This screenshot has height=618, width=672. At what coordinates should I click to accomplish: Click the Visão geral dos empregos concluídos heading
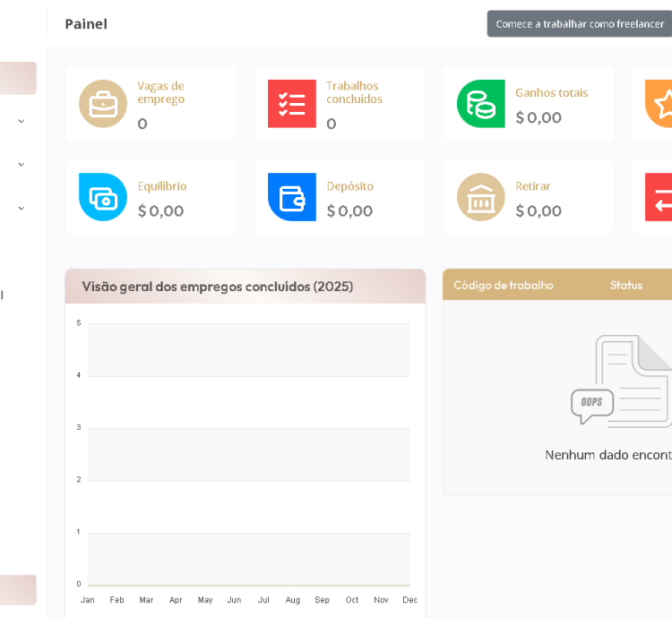click(217, 287)
